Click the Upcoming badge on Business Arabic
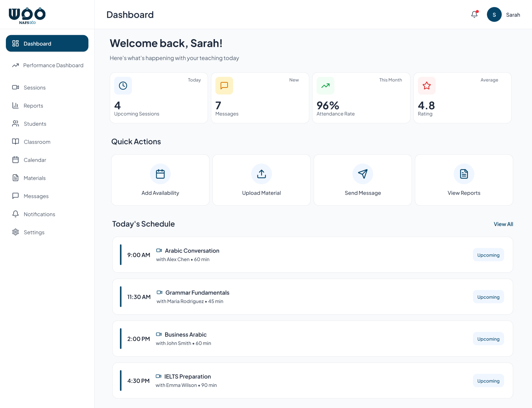 click(488, 339)
